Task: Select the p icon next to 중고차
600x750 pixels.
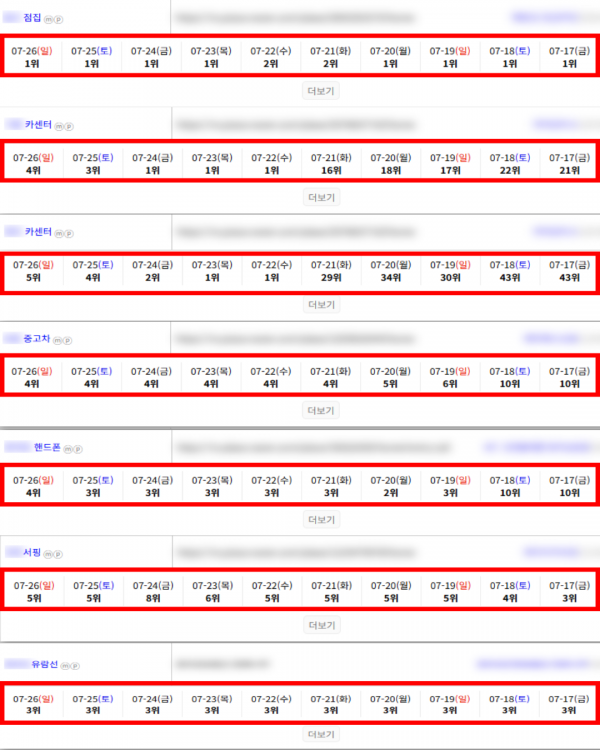Action: pos(67,341)
